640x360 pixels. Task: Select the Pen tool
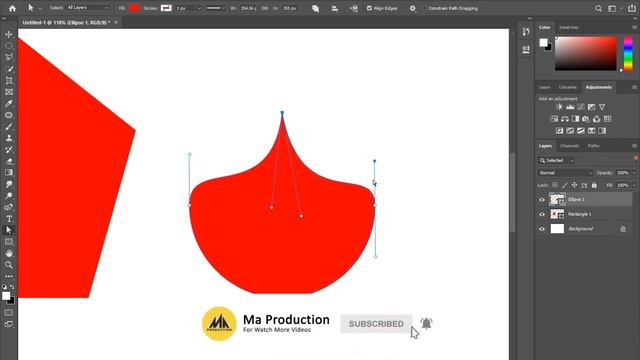tap(9, 207)
